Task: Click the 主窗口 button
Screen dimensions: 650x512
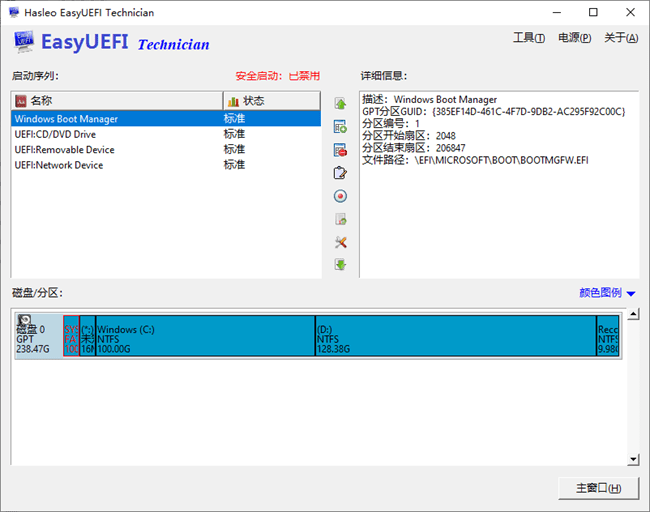Action: (598, 489)
